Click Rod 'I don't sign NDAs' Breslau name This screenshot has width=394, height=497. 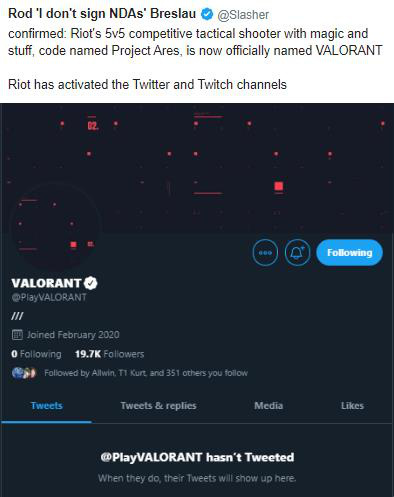coord(102,14)
